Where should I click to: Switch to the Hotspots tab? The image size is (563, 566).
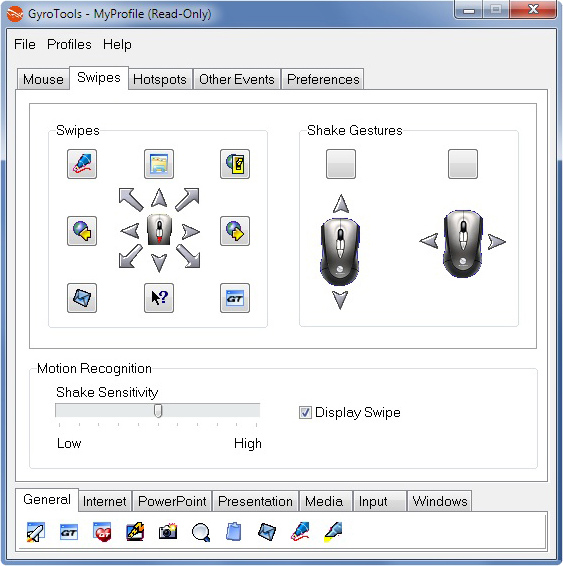(x=160, y=79)
